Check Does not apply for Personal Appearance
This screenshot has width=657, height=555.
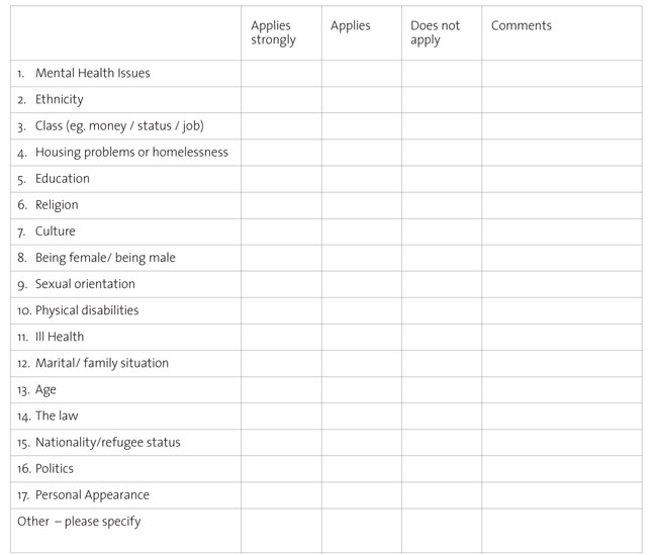(441, 495)
